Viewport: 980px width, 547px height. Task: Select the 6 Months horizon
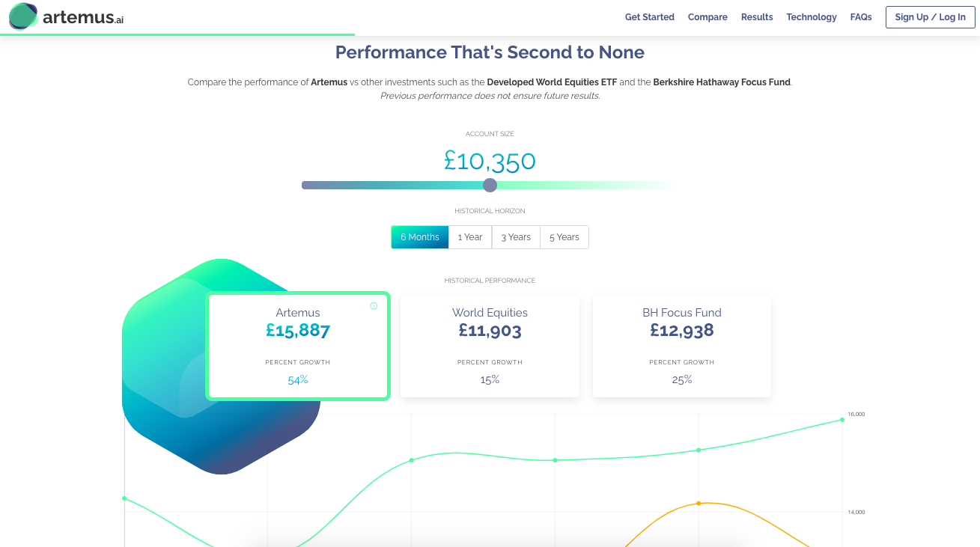coord(419,237)
